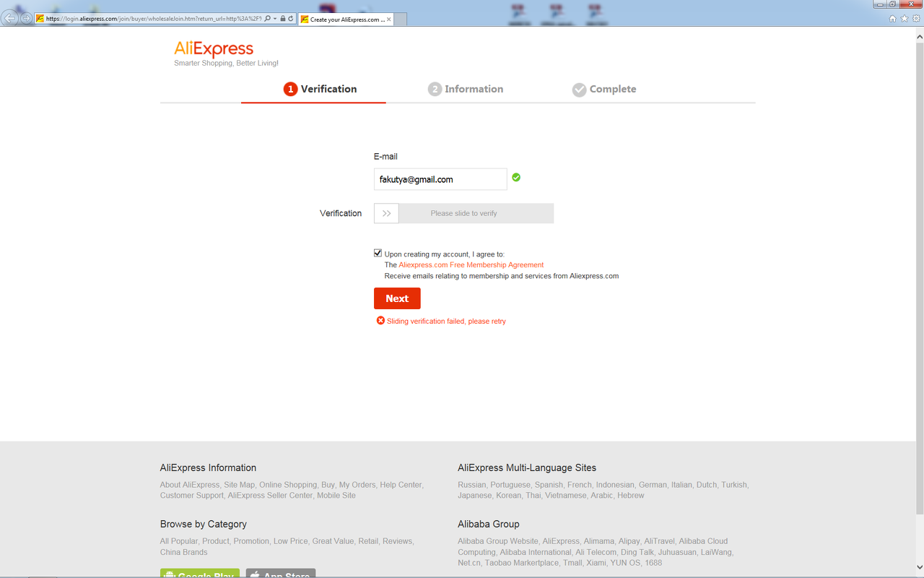
Task: Open address bar autocomplete dropdown arrow
Action: (x=275, y=19)
